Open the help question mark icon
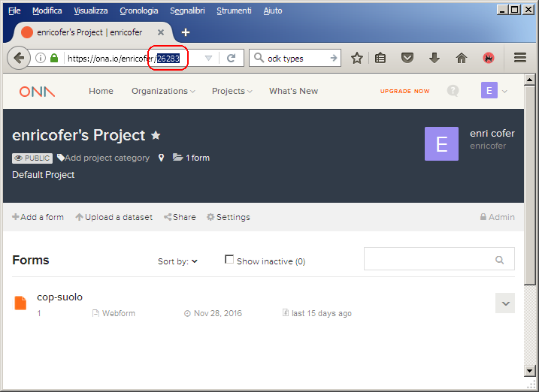This screenshot has height=392, width=539. [x=453, y=91]
